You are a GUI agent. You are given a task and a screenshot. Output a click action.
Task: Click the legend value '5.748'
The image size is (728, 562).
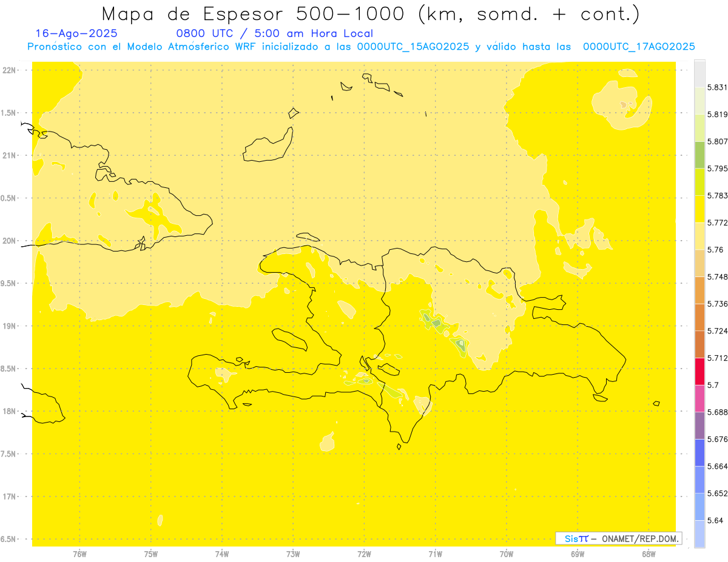718,277
